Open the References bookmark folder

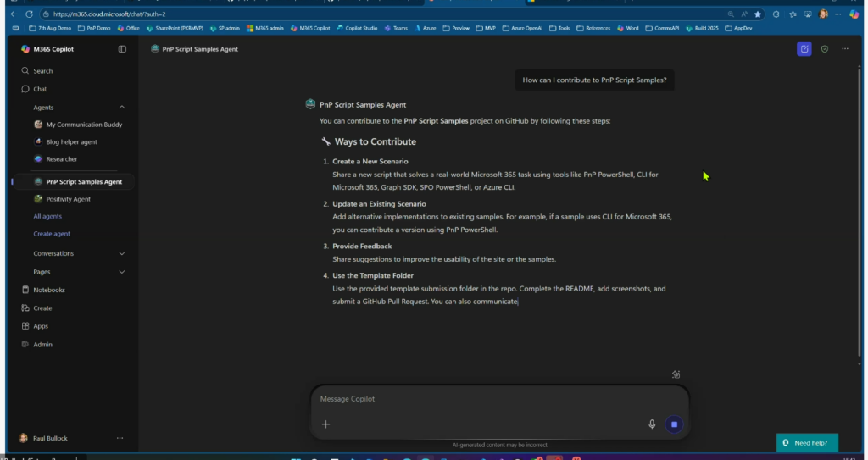tap(593, 28)
